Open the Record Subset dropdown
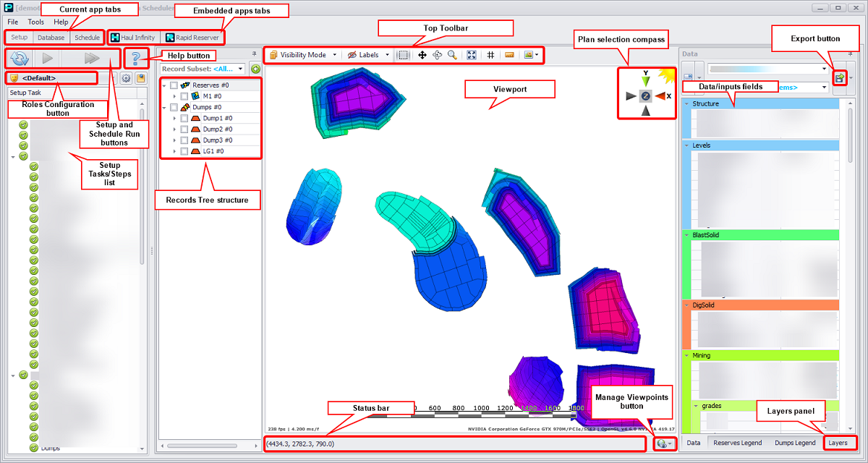Viewport: 868px width, 463px height. coord(240,69)
